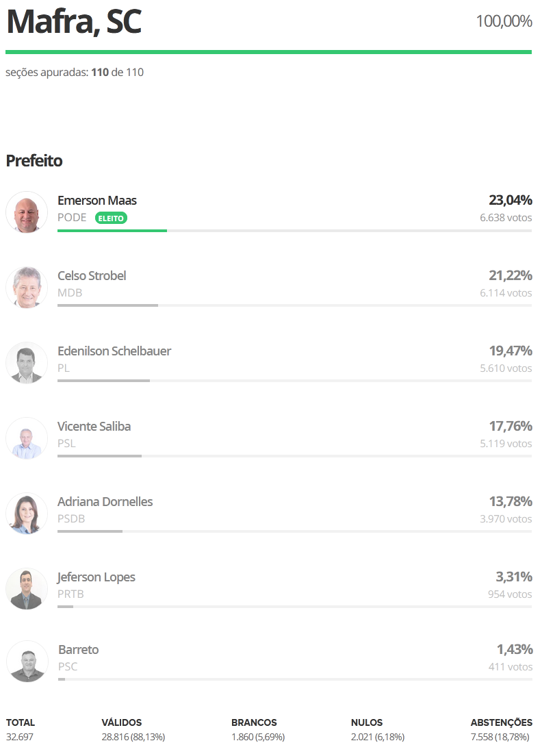Click Barreto candidate photo
542x756 pixels.
(x=27, y=661)
